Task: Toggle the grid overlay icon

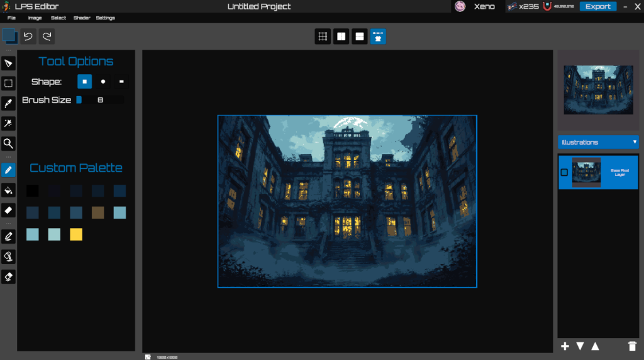Action: pyautogui.click(x=323, y=36)
